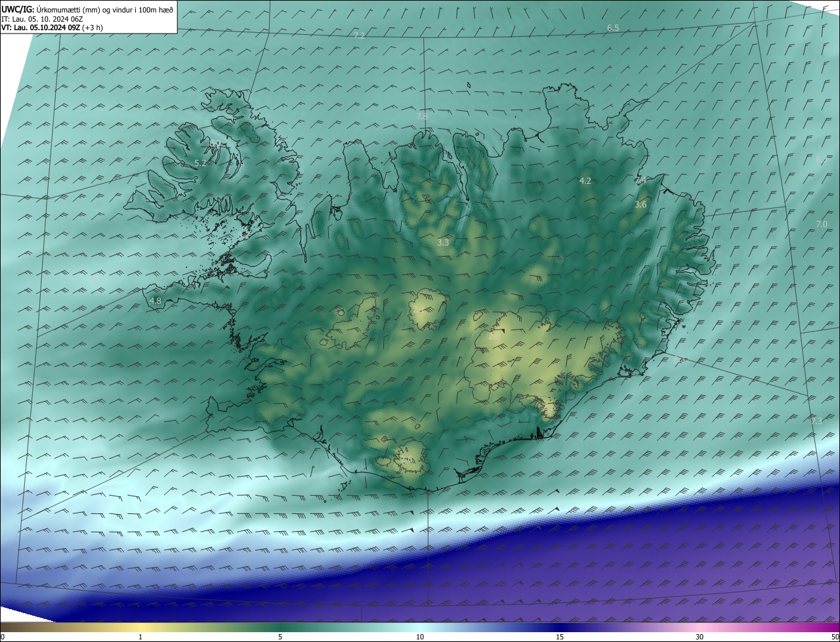Click the 7.0 value over the eastern sea
The image size is (840, 642).
click(x=822, y=225)
